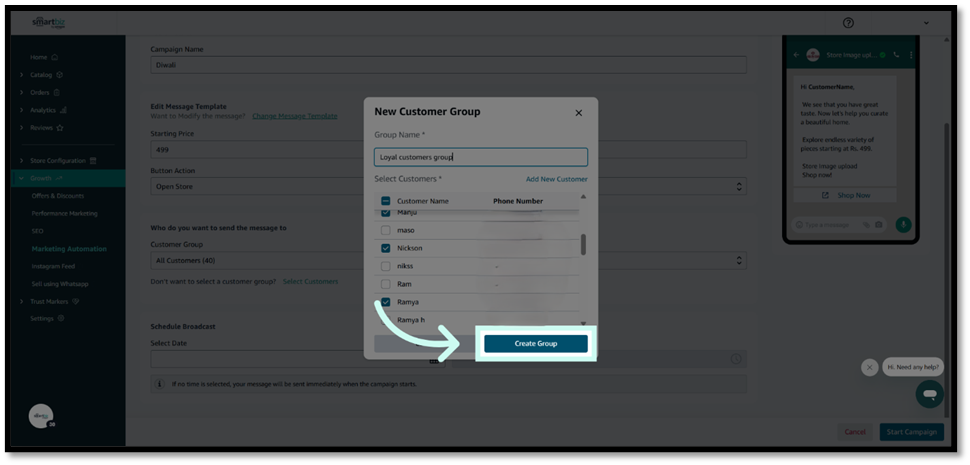Uncheck the Nickson customer checkbox
The height and width of the screenshot is (465, 970).
tap(386, 248)
